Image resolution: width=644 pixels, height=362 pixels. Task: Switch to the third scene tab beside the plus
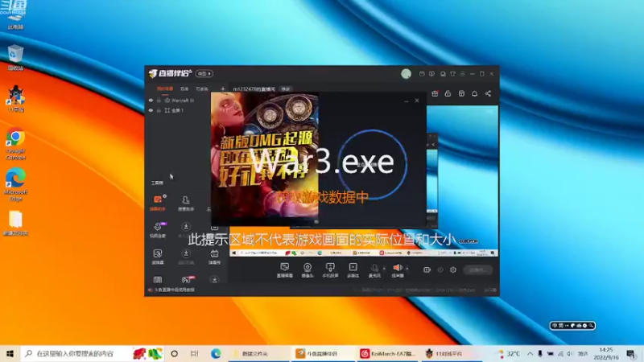[202, 88]
